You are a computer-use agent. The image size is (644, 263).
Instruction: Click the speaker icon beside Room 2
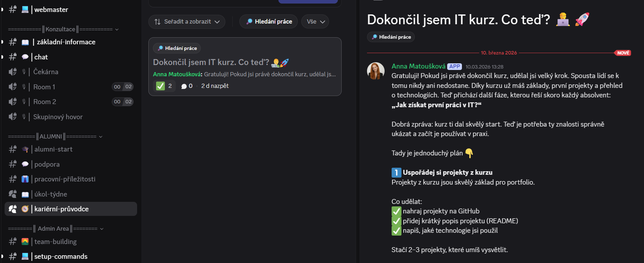pyautogui.click(x=13, y=102)
